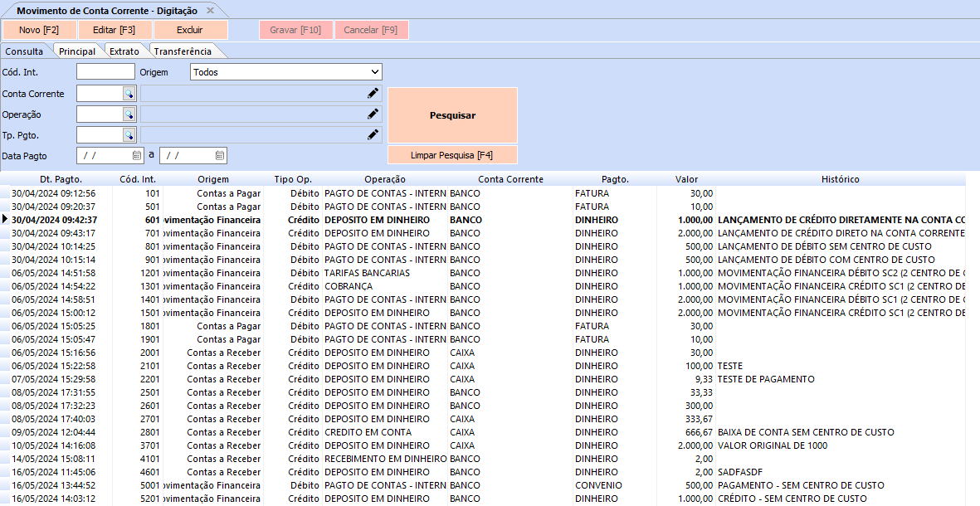Expand the Origem dropdown
Viewport: 980px width, 506px height.
tap(375, 72)
